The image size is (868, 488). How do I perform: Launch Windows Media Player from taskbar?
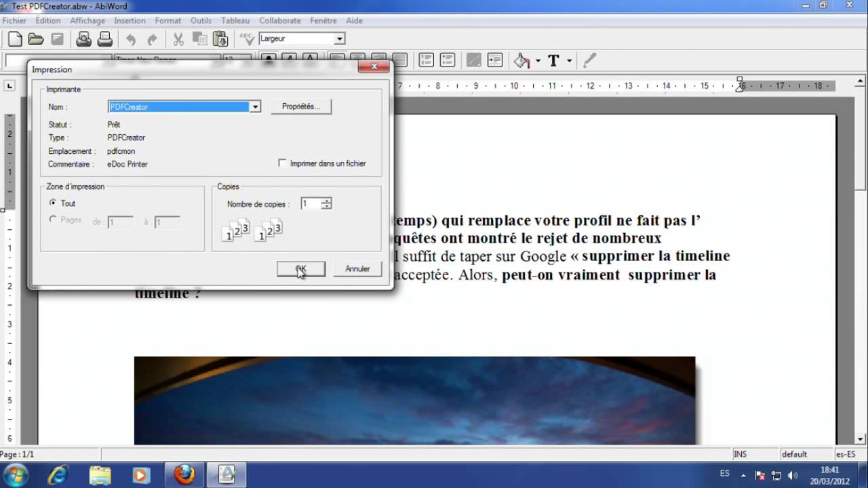pyautogui.click(x=142, y=474)
